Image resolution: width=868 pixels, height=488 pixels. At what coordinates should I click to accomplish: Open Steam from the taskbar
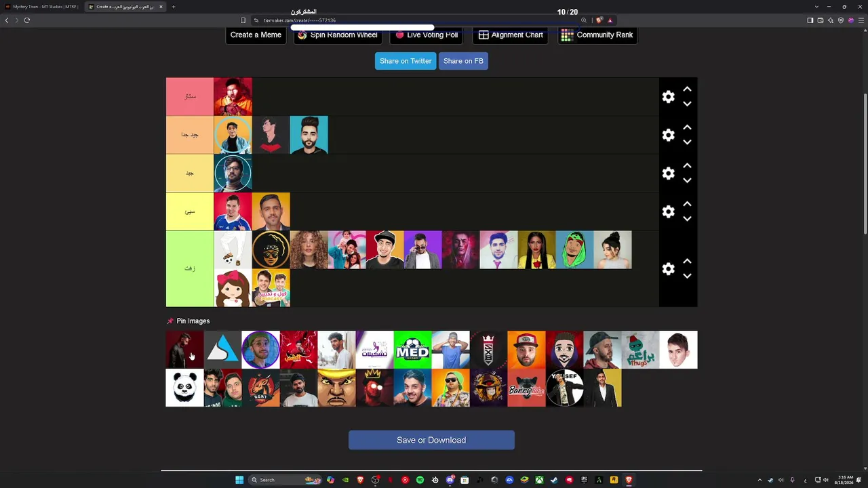pyautogui.click(x=554, y=480)
